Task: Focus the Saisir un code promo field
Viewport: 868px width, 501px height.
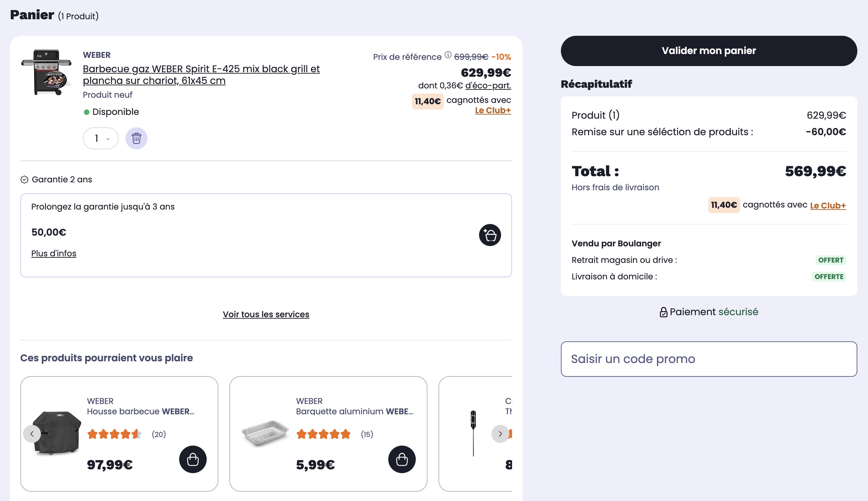Action: click(709, 359)
